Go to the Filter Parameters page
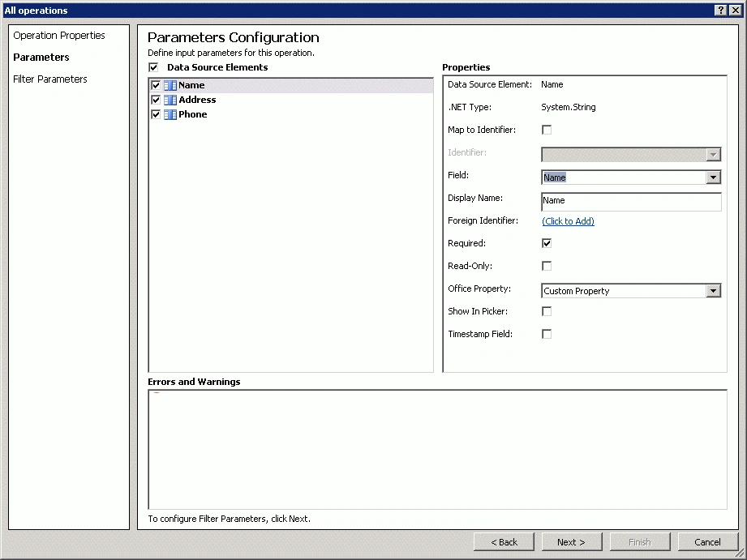 (x=50, y=79)
